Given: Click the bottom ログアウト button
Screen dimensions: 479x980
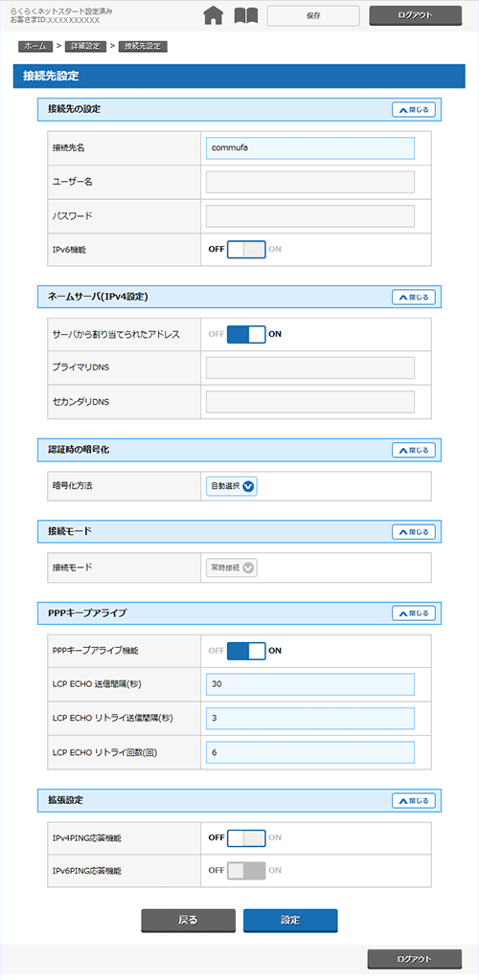Looking at the screenshot, I should coord(415,959).
